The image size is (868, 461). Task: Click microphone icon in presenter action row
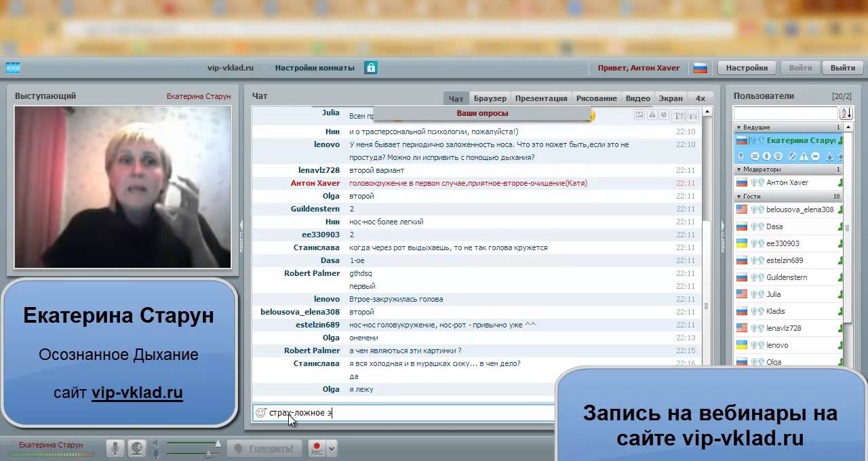(x=741, y=157)
